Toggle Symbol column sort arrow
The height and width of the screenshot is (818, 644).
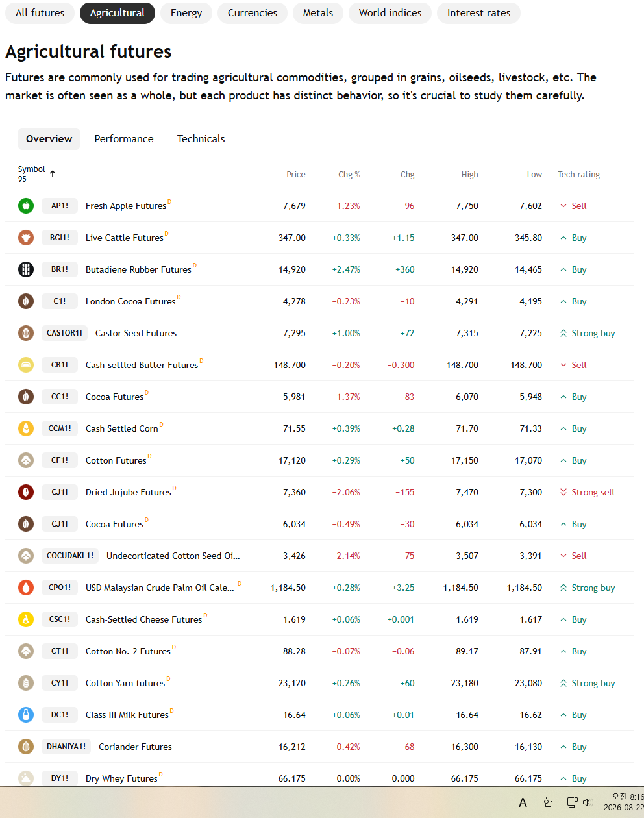pyautogui.click(x=53, y=174)
